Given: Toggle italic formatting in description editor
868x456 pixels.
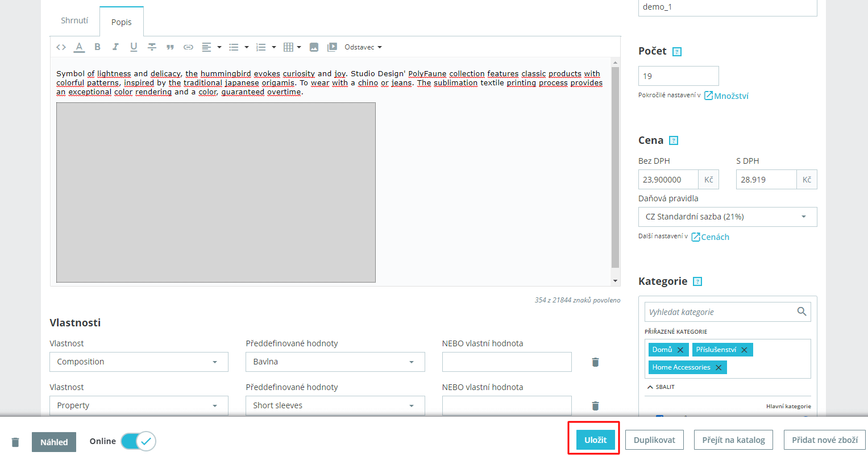Looking at the screenshot, I should click(x=115, y=47).
